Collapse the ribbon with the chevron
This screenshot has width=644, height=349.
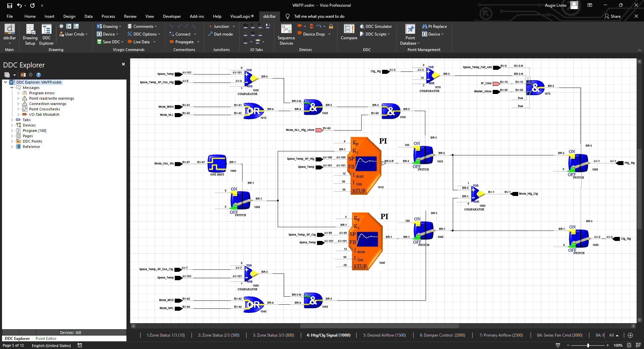click(x=639, y=50)
